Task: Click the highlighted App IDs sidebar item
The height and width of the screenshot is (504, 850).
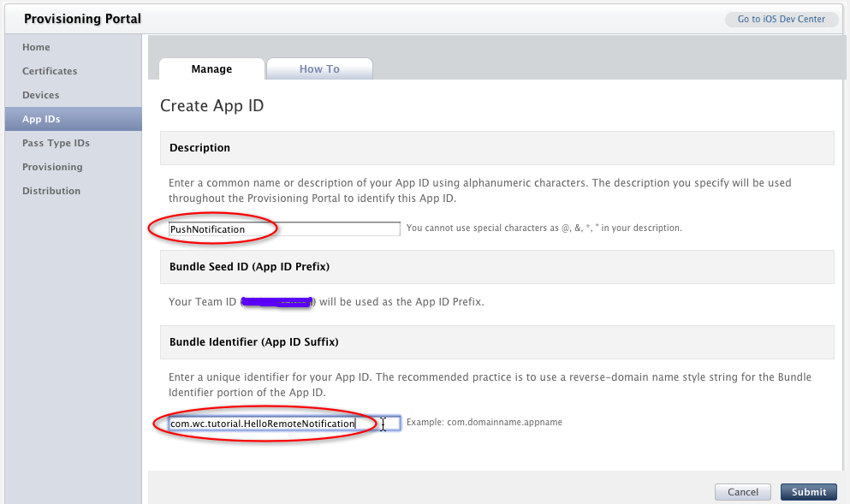Action: [x=41, y=119]
